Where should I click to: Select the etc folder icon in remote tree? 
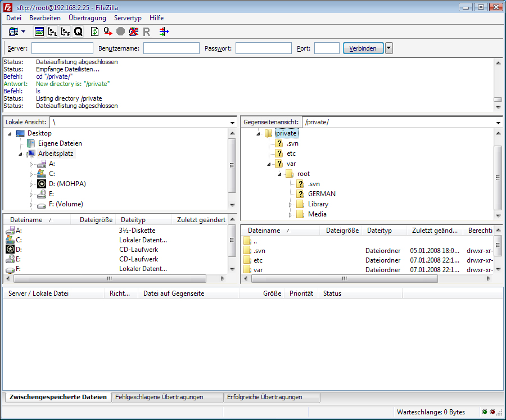[279, 153]
